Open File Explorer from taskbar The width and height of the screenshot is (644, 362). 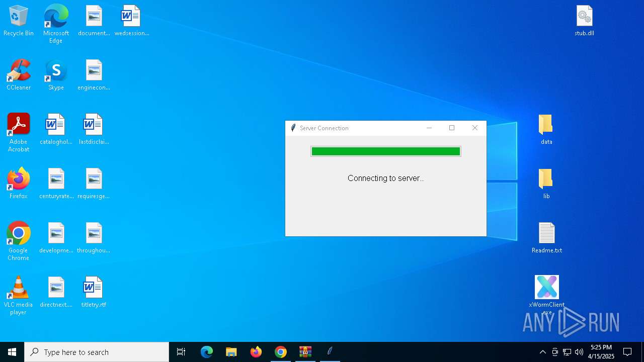231,352
